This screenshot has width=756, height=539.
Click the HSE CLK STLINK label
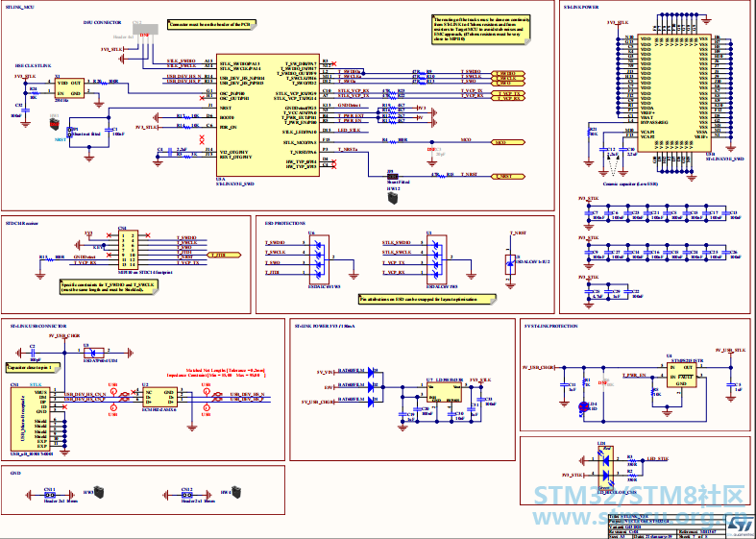pos(33,65)
